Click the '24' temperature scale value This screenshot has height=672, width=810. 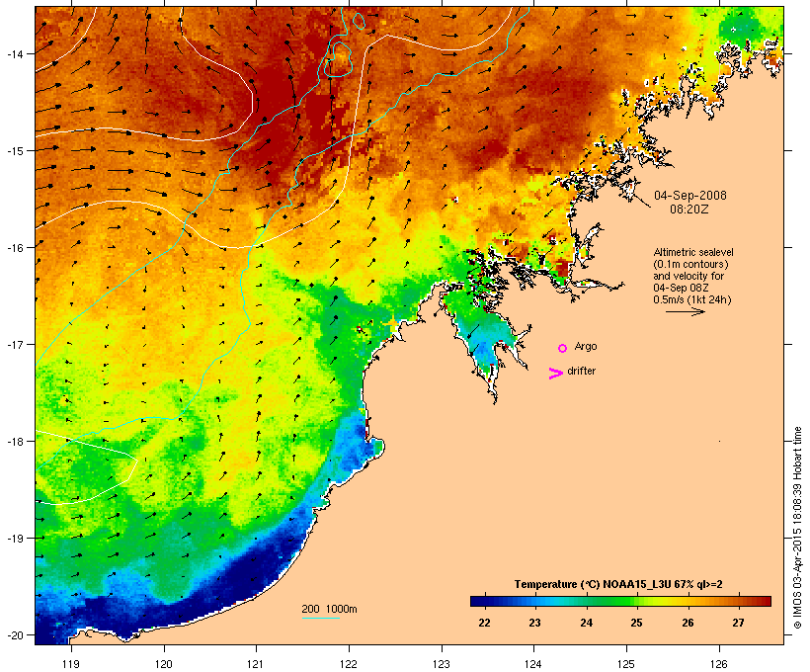586,623
